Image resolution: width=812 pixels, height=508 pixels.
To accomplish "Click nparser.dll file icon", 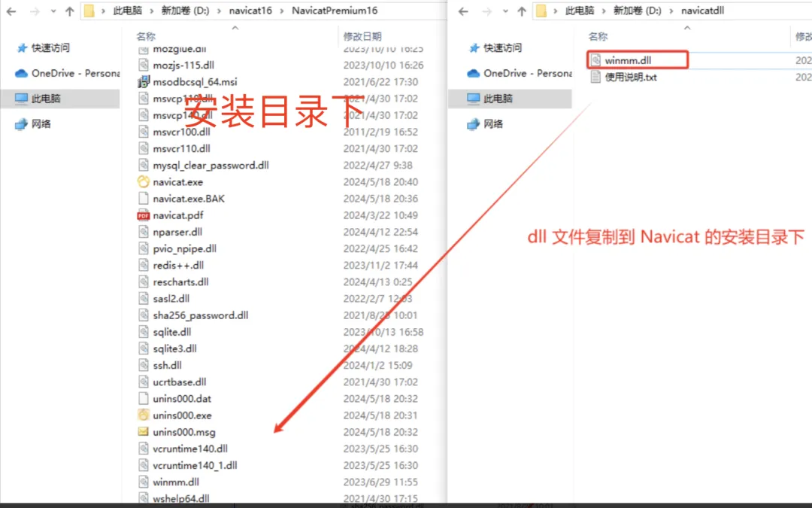I will [x=144, y=233].
